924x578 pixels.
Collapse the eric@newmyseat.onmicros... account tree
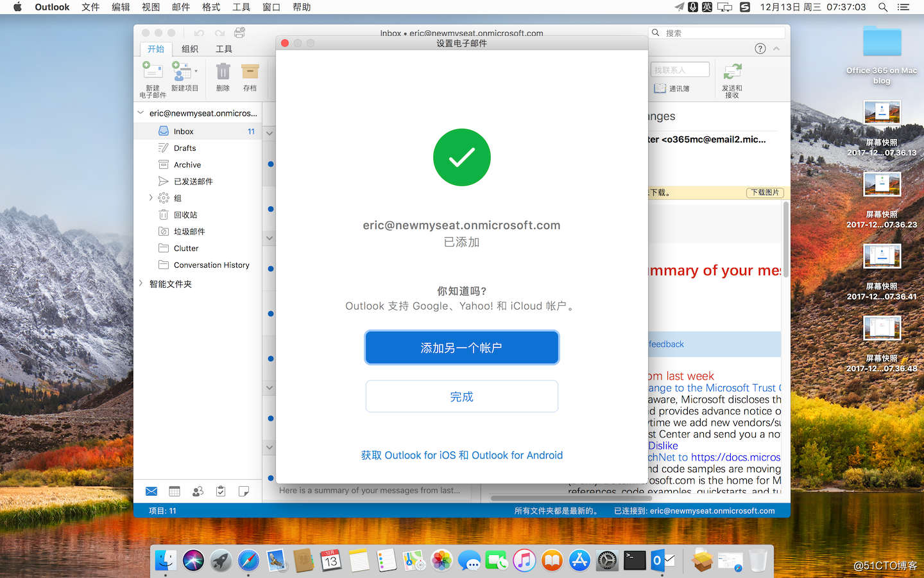(x=141, y=112)
